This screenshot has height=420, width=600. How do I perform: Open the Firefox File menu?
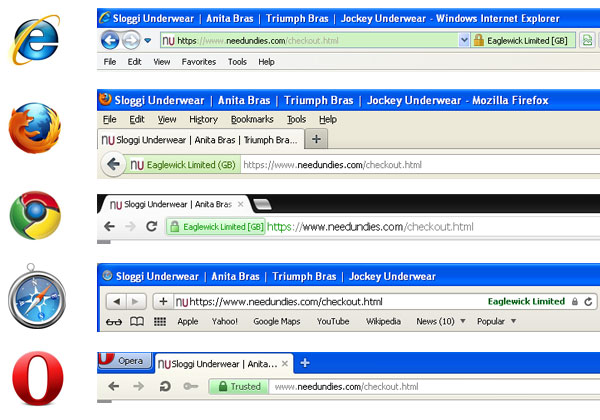109,119
